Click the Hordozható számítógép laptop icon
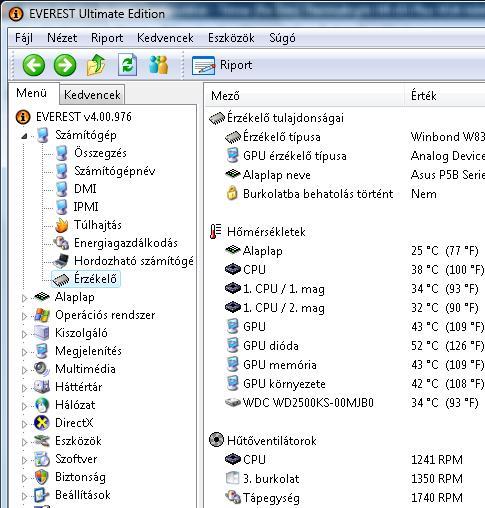Screen dimensions: 485x508 (x=61, y=261)
